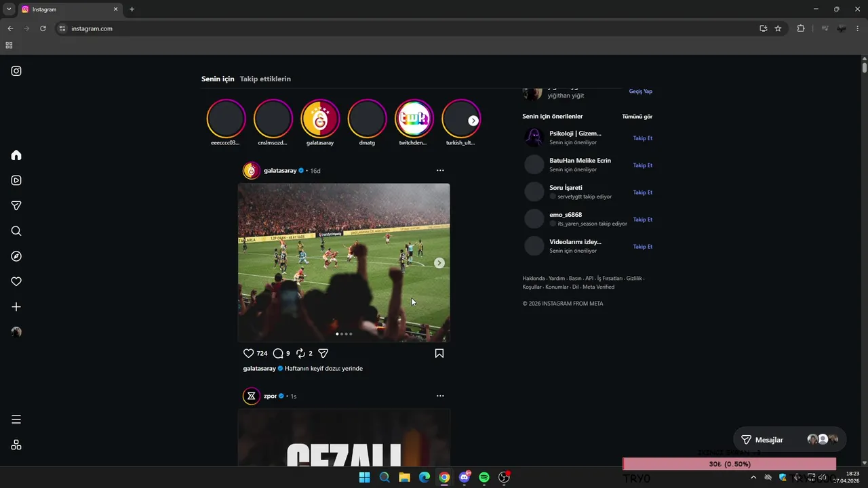868x488 pixels.
Task: Open Hakkında footer link
Action: click(x=534, y=279)
